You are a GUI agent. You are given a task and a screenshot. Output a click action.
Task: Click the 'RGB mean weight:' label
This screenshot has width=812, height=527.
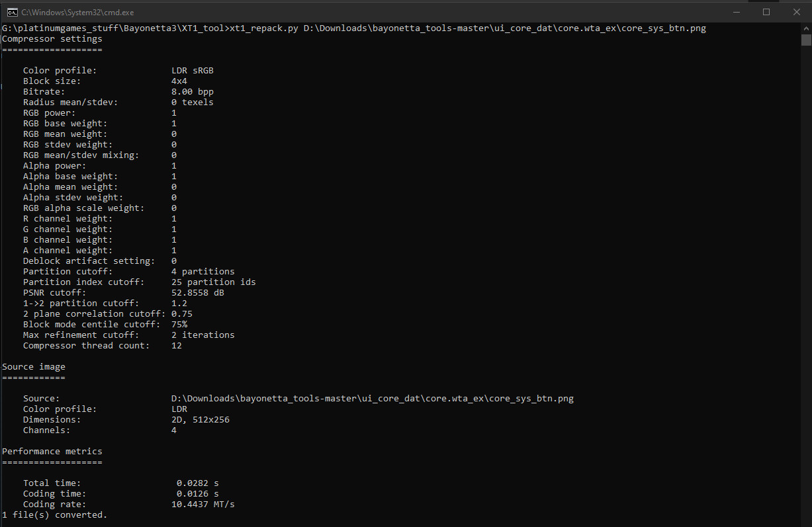click(66, 134)
